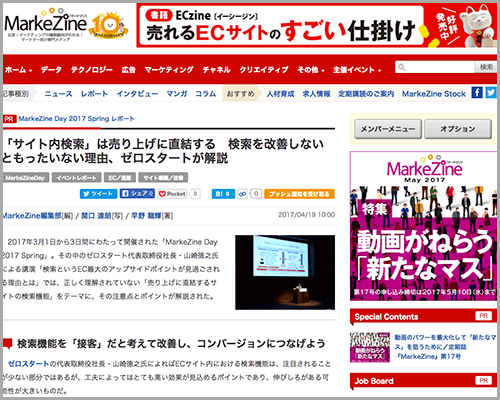
Task: Filter articles by コラム
Action: point(206,94)
